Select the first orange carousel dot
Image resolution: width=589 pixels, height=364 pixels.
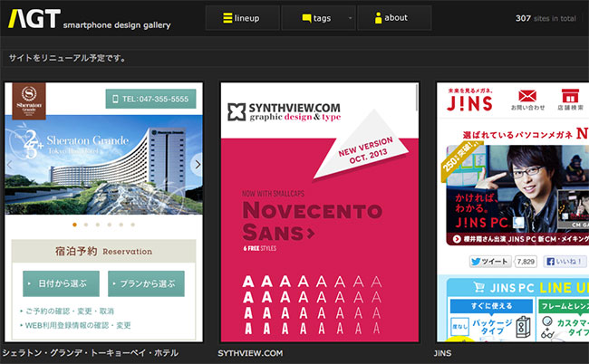point(74,225)
